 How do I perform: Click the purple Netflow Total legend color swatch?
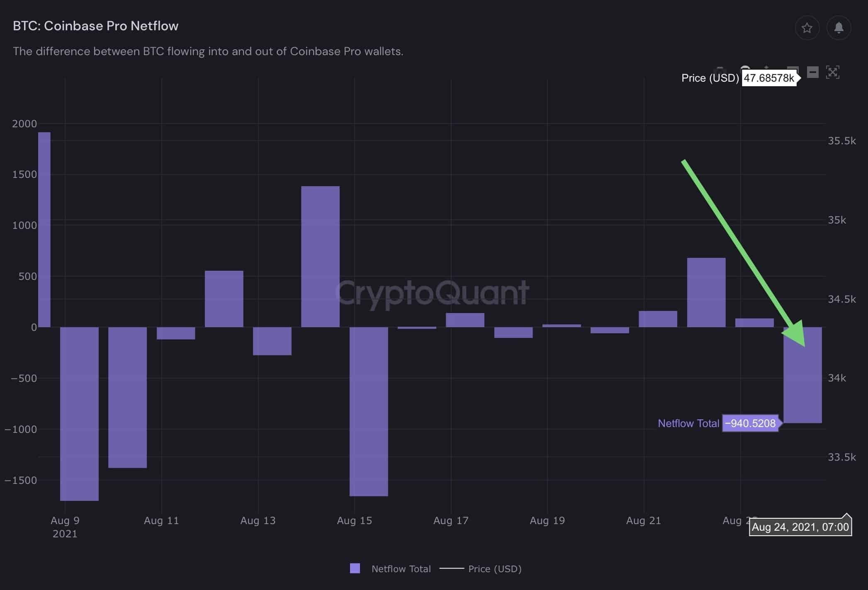tap(355, 568)
